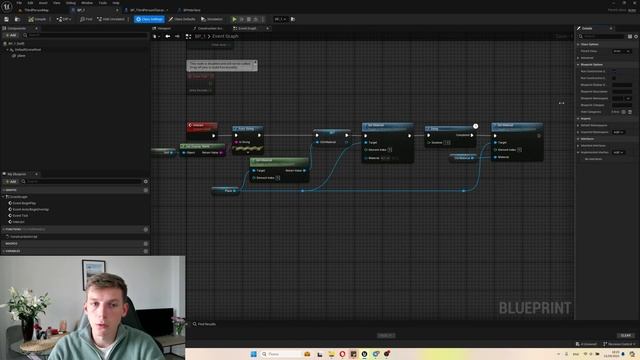This screenshot has height=360, width=640.
Task: Open the File menu
Action: [x=19, y=3]
